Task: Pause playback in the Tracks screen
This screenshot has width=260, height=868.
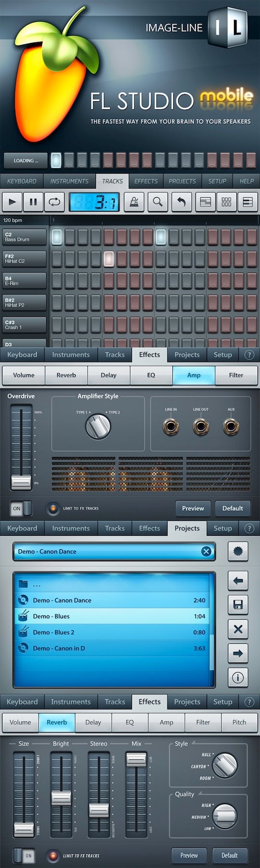Action: 33,202
